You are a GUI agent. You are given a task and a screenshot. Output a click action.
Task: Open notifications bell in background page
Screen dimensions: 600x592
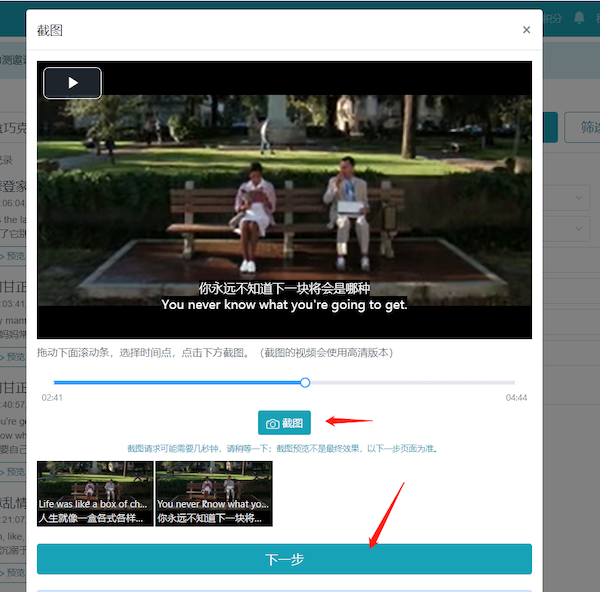[x=579, y=18]
